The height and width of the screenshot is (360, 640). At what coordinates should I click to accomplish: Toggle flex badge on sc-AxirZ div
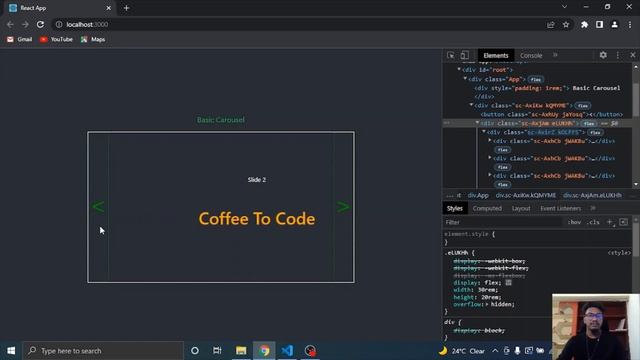[x=595, y=133]
